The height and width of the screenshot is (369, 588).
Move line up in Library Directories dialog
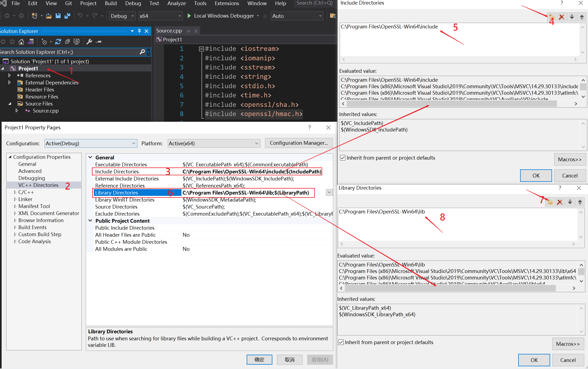pos(580,202)
